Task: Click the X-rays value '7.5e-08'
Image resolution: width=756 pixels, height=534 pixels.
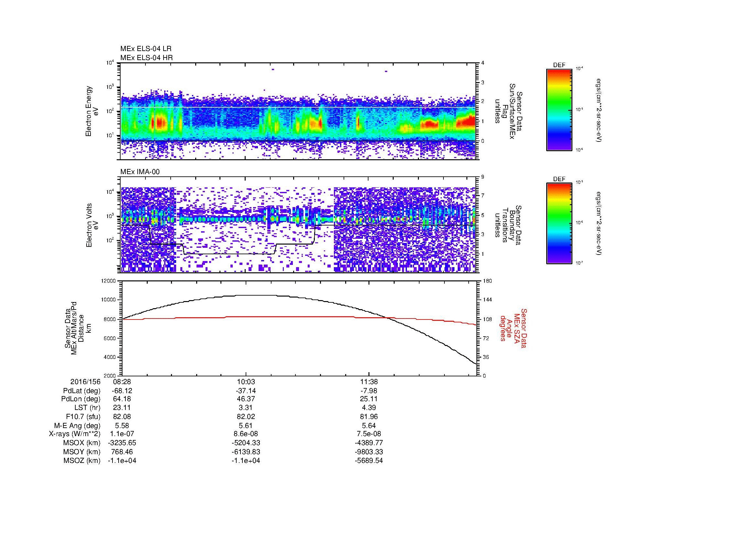Action: [369, 434]
